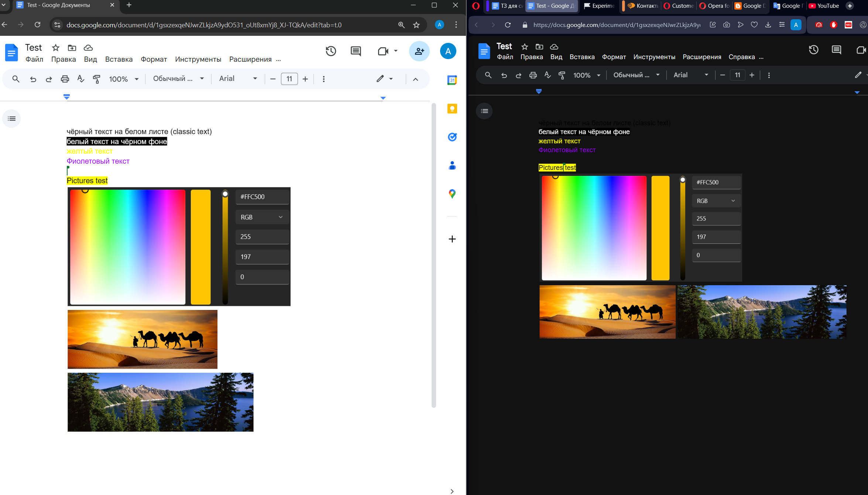
Task: Expand zoom 100% dropdown in left toolbar
Action: click(124, 79)
